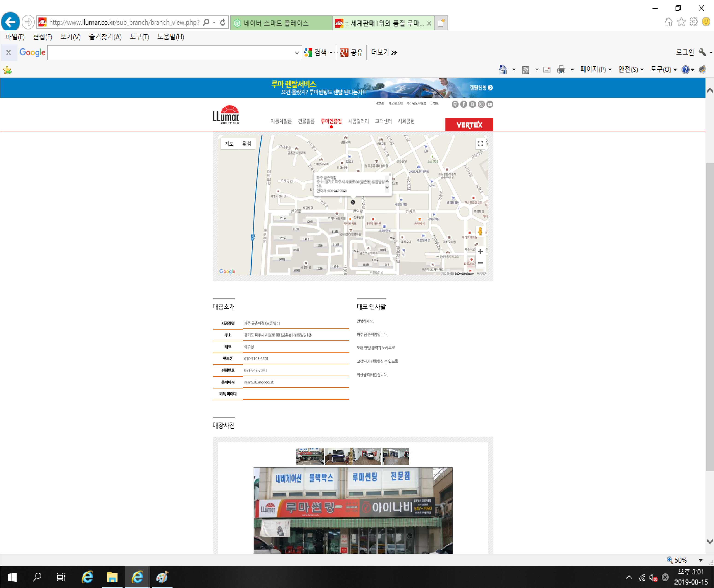The image size is (714, 588).
Task: Close the map info window popup
Action: tap(390, 175)
